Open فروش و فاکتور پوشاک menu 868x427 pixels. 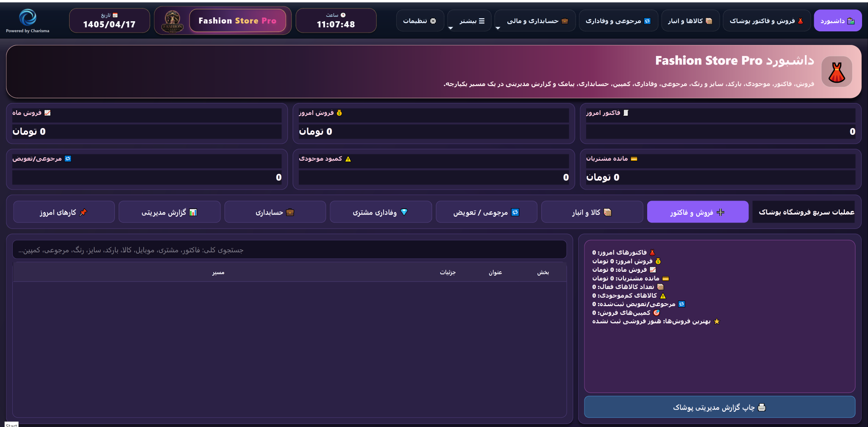tap(766, 21)
